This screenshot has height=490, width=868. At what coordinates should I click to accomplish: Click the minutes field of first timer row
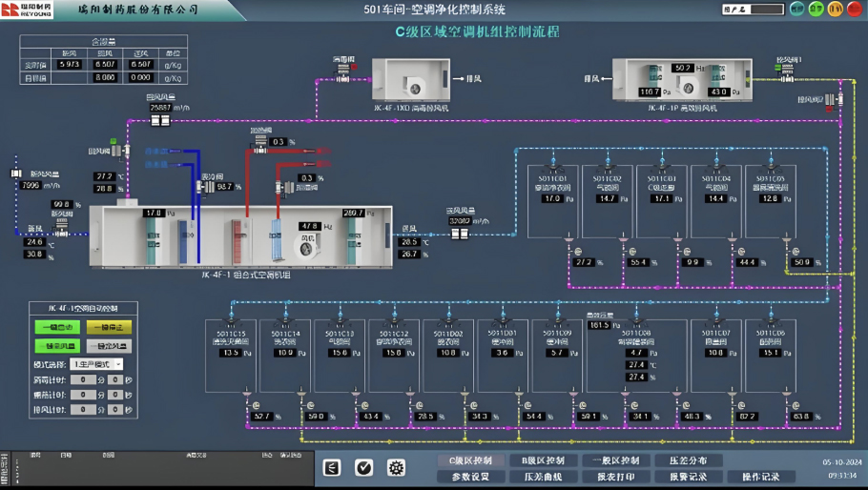pos(83,380)
